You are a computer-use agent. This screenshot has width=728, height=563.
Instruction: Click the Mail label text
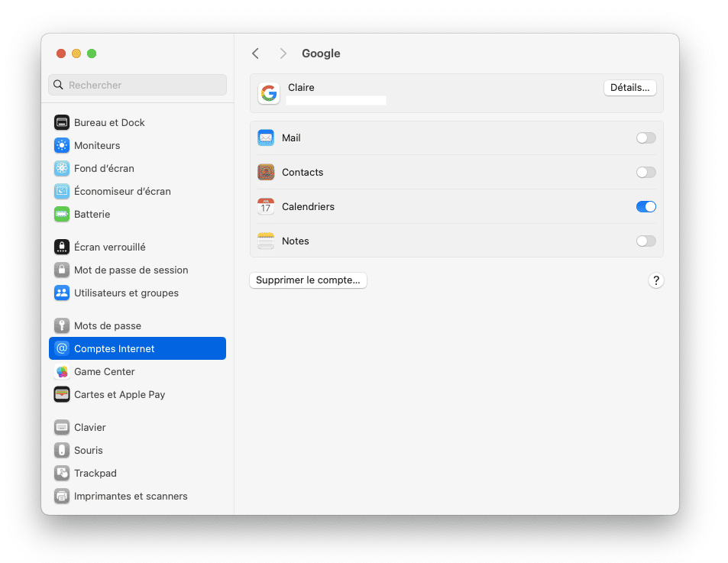[291, 138]
